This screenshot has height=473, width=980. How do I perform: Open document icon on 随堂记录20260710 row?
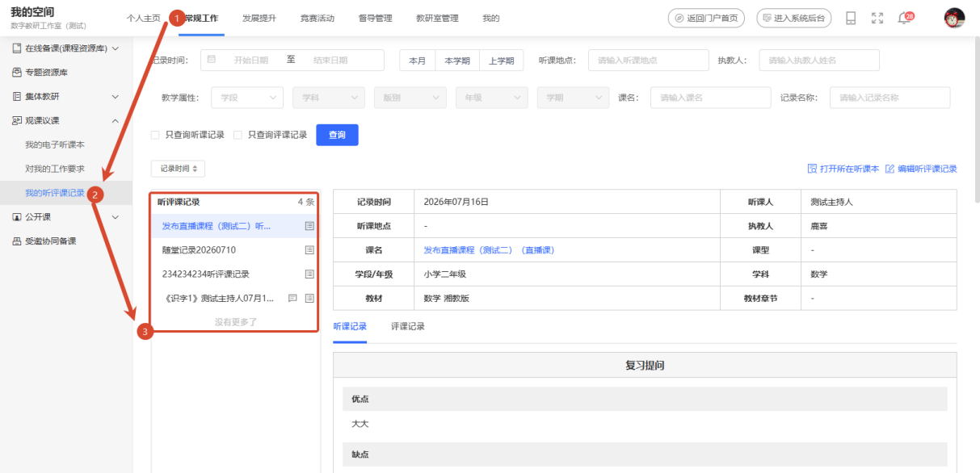pyautogui.click(x=309, y=250)
